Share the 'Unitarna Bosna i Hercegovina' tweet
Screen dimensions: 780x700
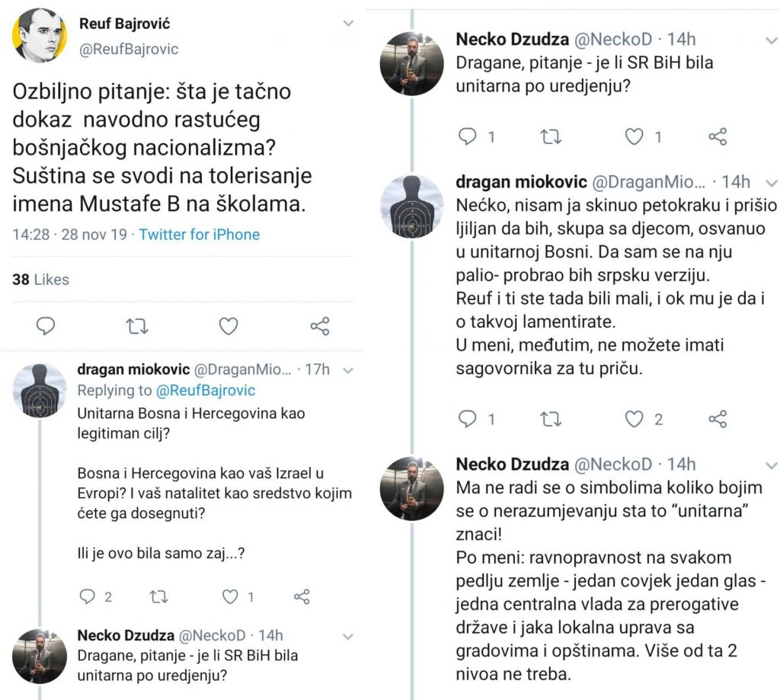pos(302,596)
